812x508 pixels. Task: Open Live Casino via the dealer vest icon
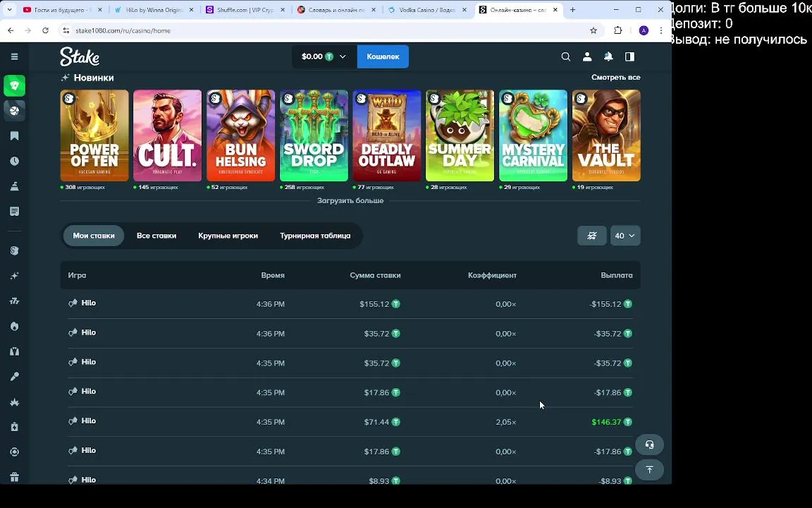point(15,351)
